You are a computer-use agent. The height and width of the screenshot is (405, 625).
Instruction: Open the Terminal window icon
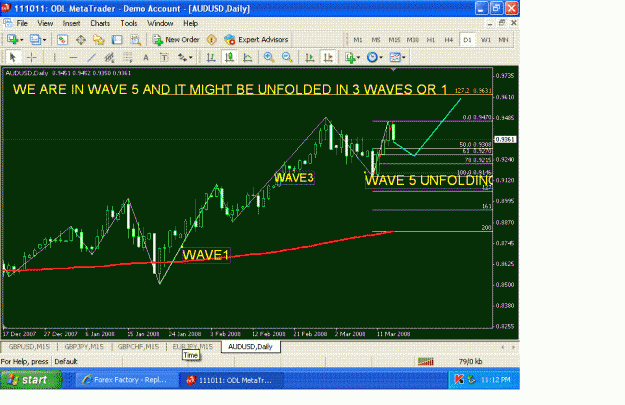(x=117, y=39)
